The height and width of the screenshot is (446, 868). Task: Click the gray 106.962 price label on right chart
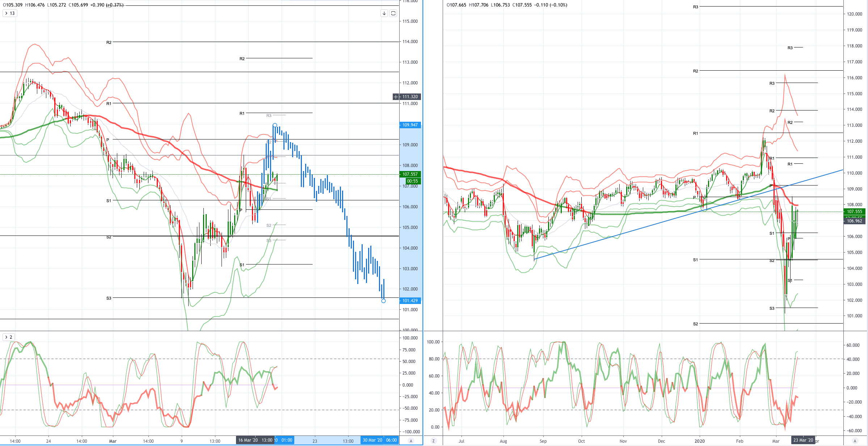[x=855, y=221]
